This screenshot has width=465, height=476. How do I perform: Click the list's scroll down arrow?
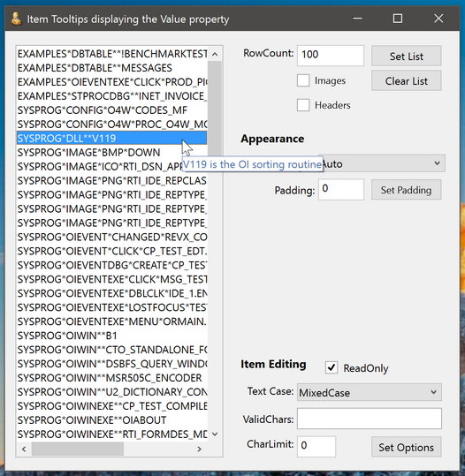(215, 434)
